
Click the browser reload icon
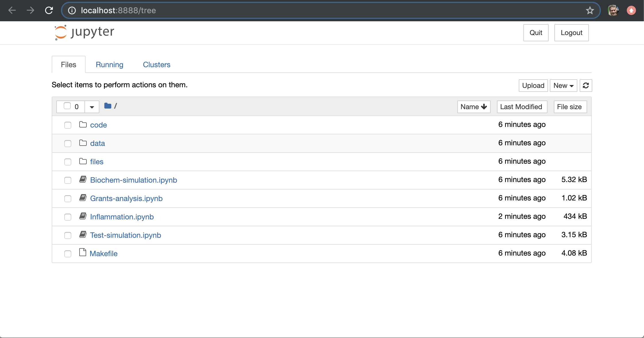(x=49, y=11)
